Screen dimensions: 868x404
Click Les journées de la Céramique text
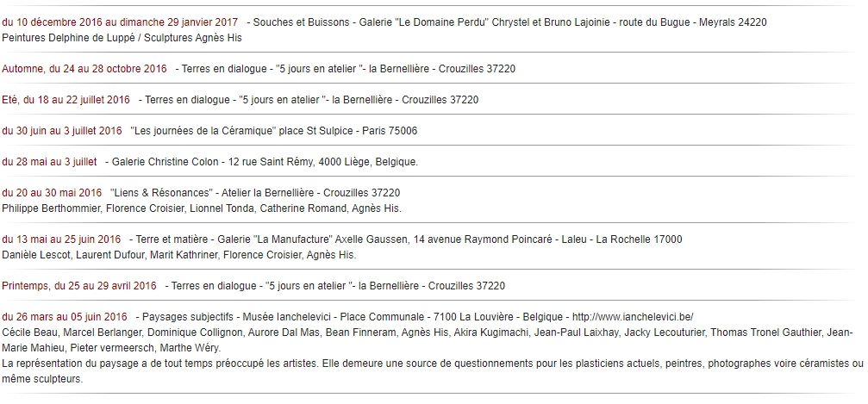pyautogui.click(x=274, y=131)
